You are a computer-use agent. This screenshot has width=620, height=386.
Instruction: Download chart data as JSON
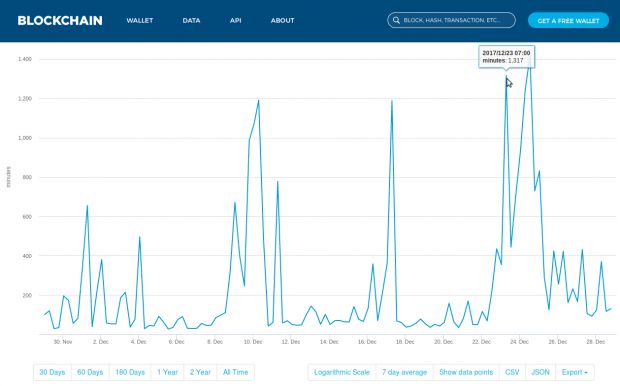click(x=540, y=372)
